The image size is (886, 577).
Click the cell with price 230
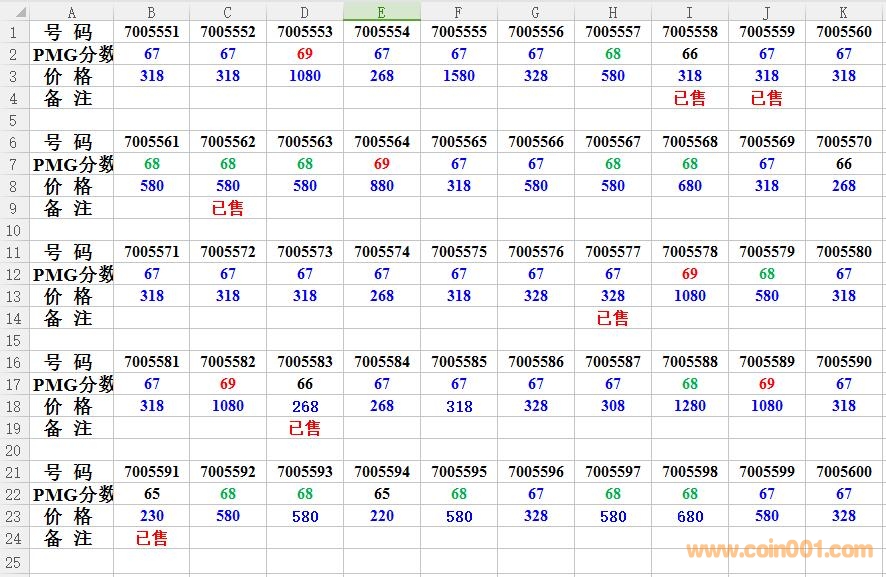coord(152,516)
